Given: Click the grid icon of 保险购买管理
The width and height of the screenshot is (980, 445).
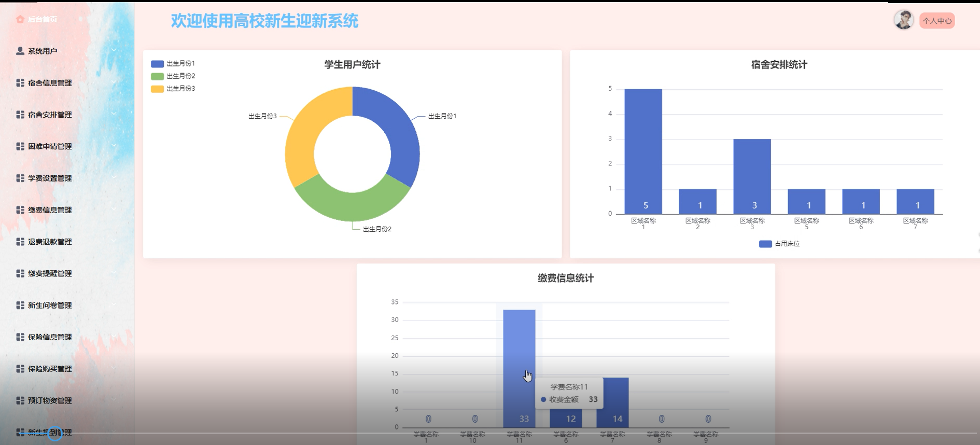Looking at the screenshot, I should click(x=20, y=369).
